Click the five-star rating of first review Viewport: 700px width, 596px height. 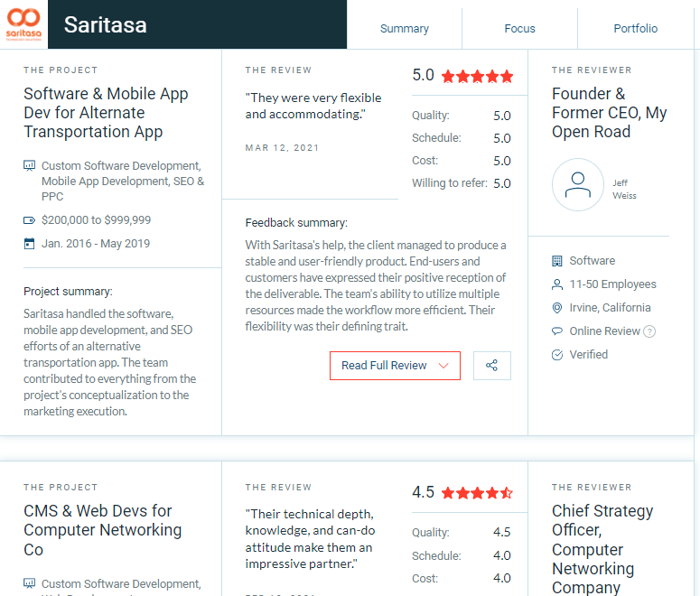pyautogui.click(x=477, y=77)
